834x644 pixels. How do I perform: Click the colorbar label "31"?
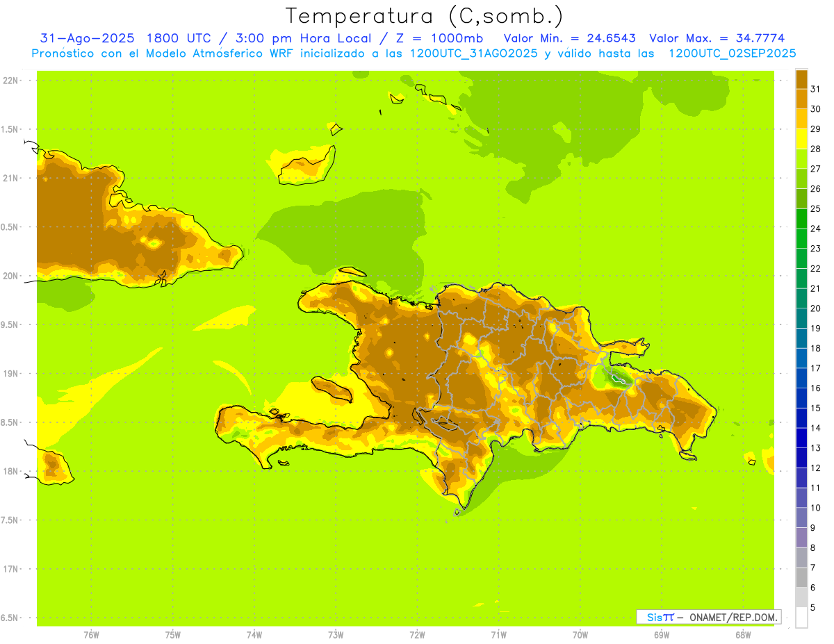click(815, 89)
